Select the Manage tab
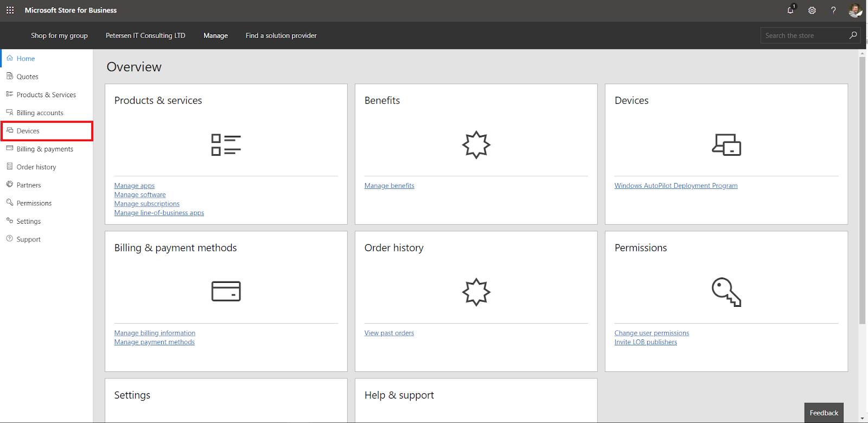868x423 pixels. point(215,36)
